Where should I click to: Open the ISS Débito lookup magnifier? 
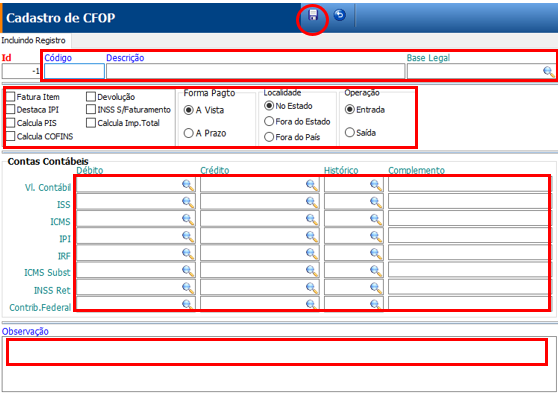(188, 202)
